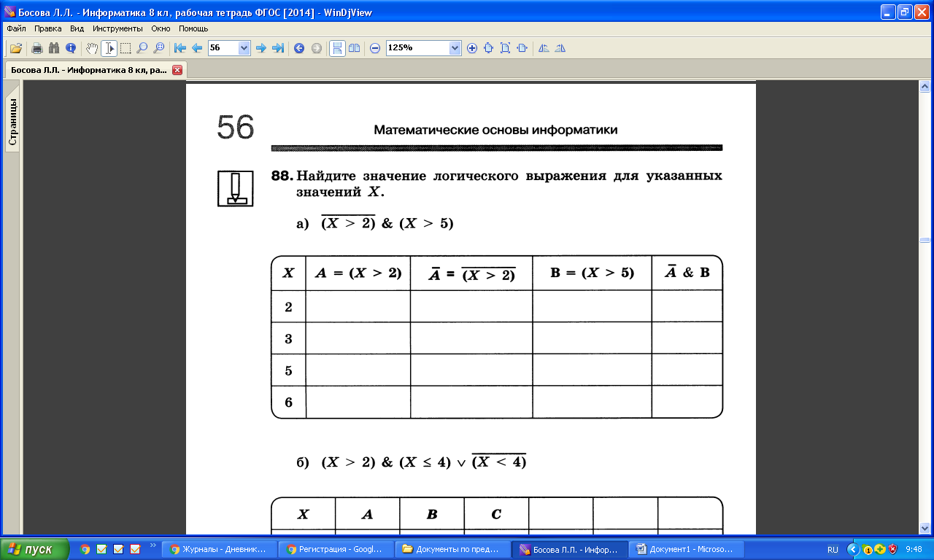This screenshot has width=934, height=560.
Task: Go to the first page
Action: pyautogui.click(x=180, y=48)
